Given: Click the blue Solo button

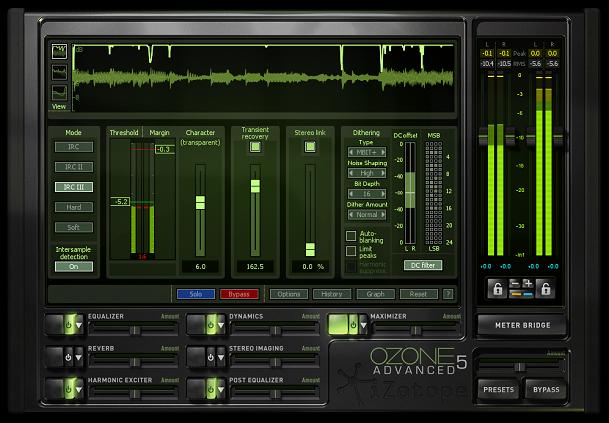Looking at the screenshot, I should click(x=196, y=294).
